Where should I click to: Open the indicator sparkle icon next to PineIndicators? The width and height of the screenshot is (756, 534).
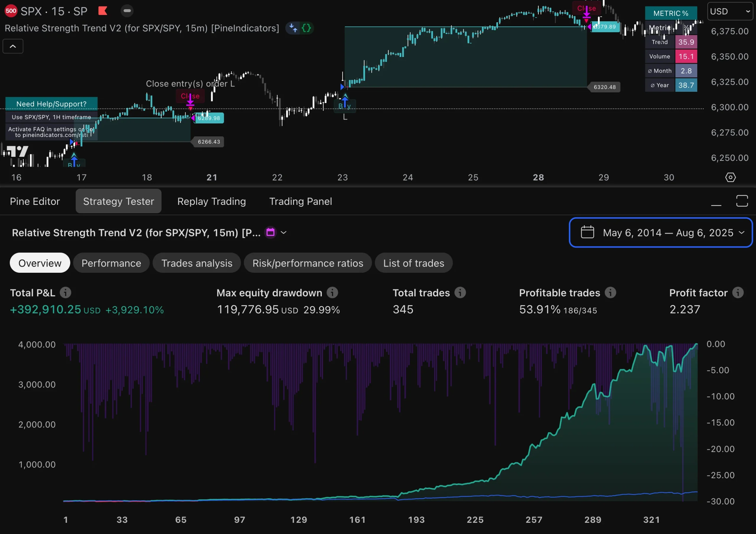[x=293, y=28]
